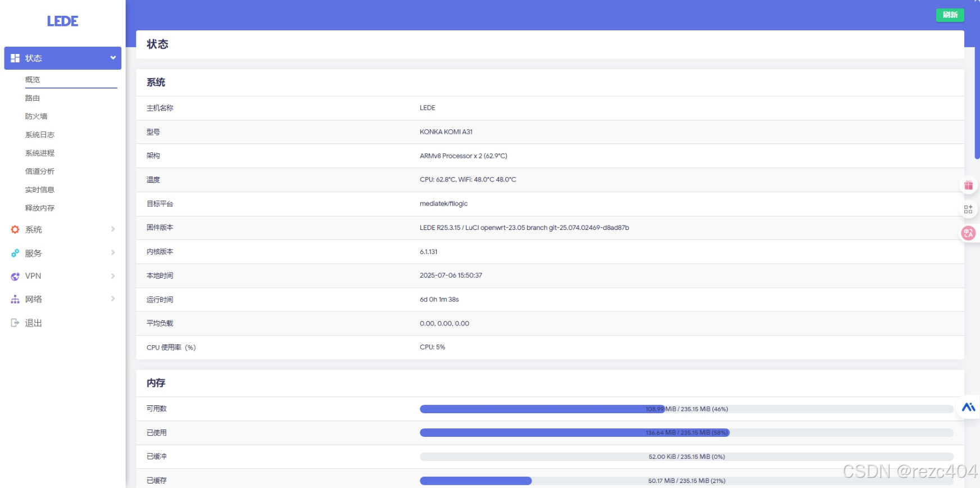Click the page vertical scrollbar
This screenshot has height=488, width=980.
(x=977, y=79)
